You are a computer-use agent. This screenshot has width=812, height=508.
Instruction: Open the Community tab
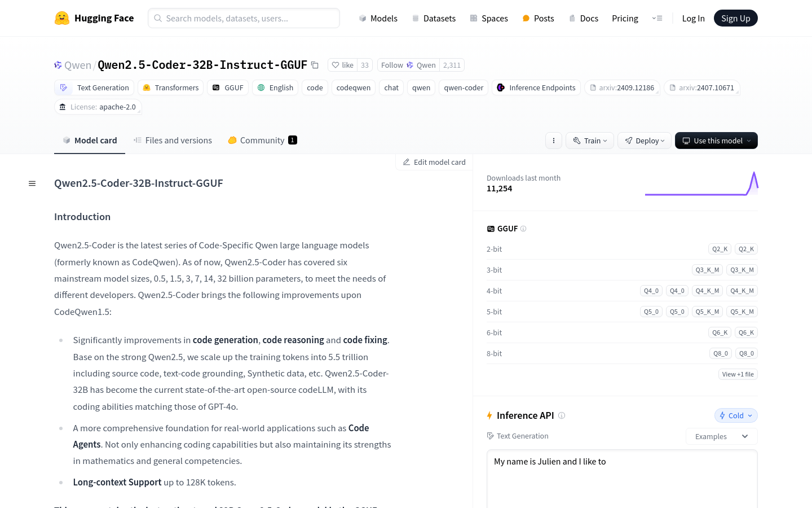pos(262,141)
